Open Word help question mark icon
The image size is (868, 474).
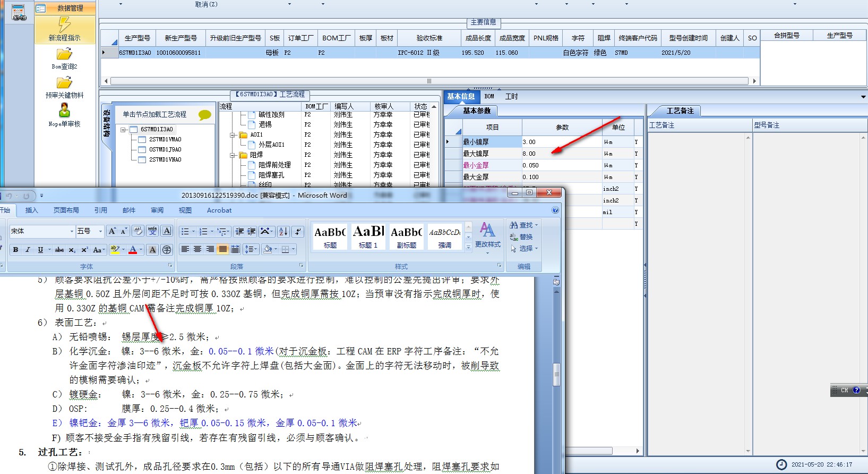(555, 210)
